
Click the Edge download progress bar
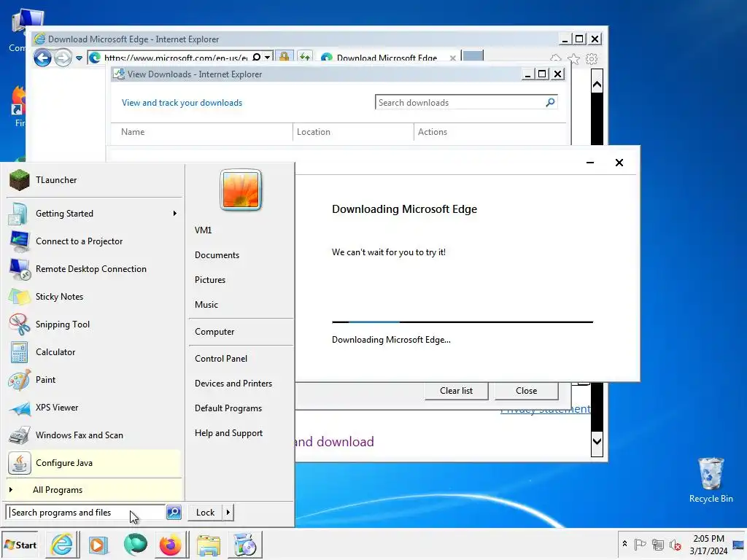(x=462, y=322)
